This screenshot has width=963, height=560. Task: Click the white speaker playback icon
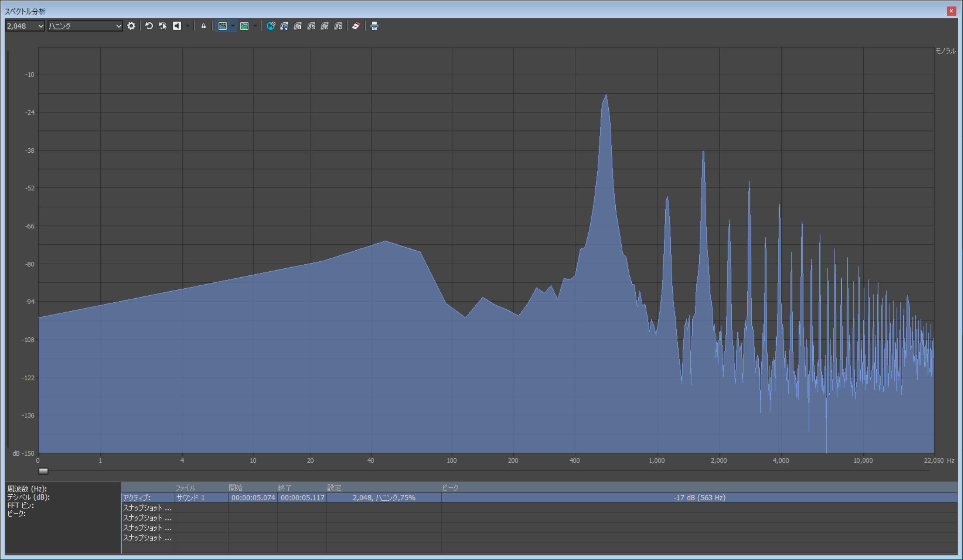pyautogui.click(x=177, y=26)
